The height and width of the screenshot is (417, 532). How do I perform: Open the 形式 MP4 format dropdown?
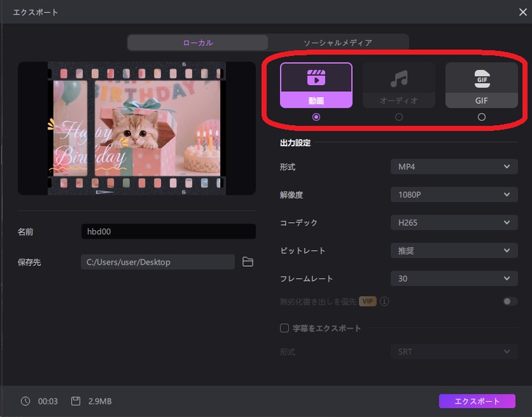(454, 166)
